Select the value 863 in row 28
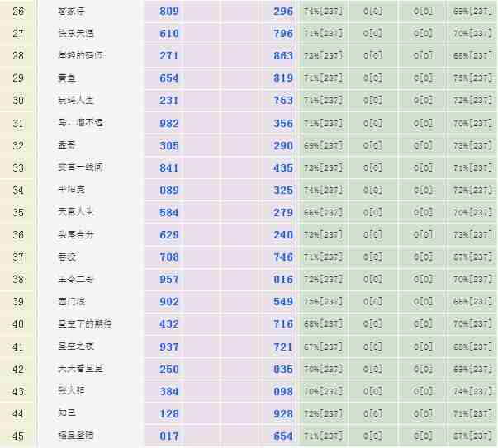Viewport: 498px width, 448px height. (x=283, y=56)
